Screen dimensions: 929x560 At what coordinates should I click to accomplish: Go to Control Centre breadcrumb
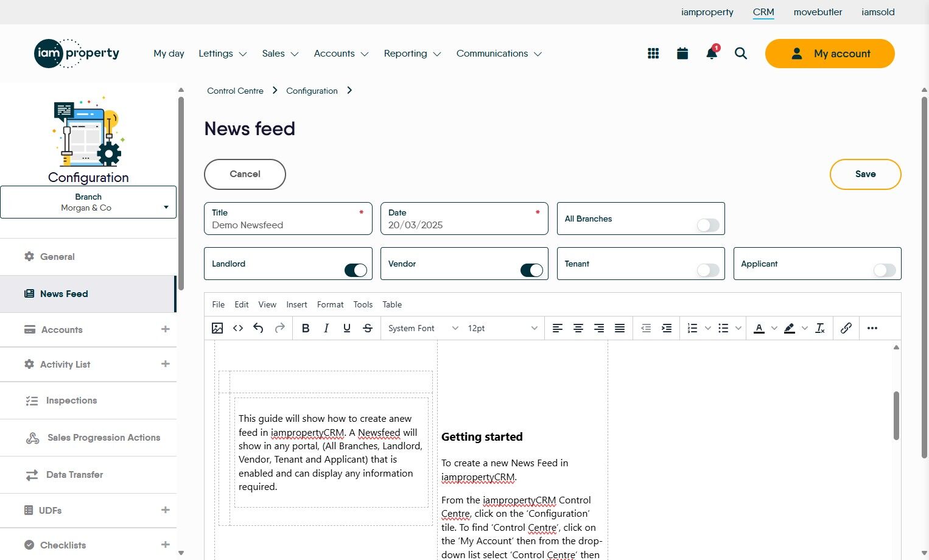[235, 91]
